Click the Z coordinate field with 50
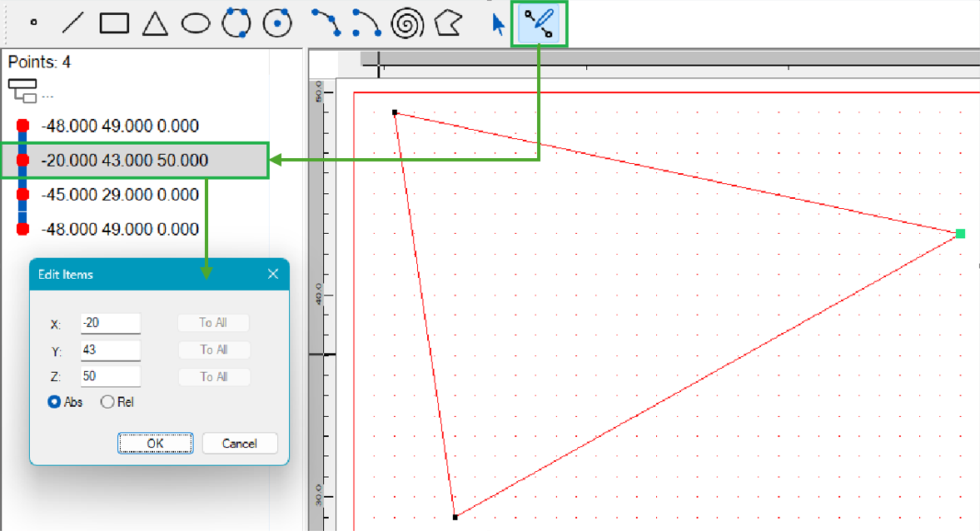Image resolution: width=980 pixels, height=531 pixels. [x=111, y=376]
